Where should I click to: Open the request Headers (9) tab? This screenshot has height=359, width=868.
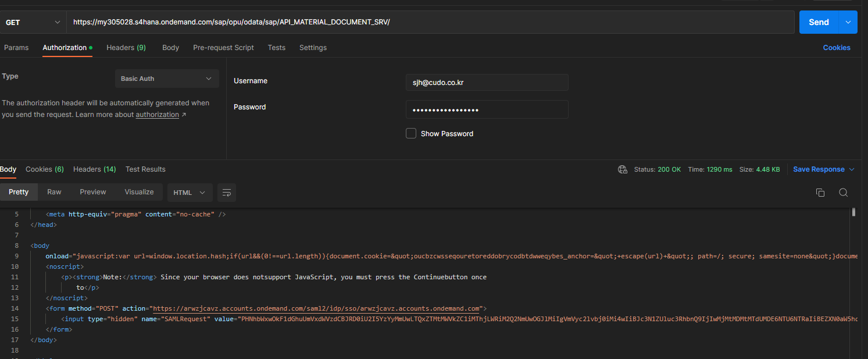126,48
